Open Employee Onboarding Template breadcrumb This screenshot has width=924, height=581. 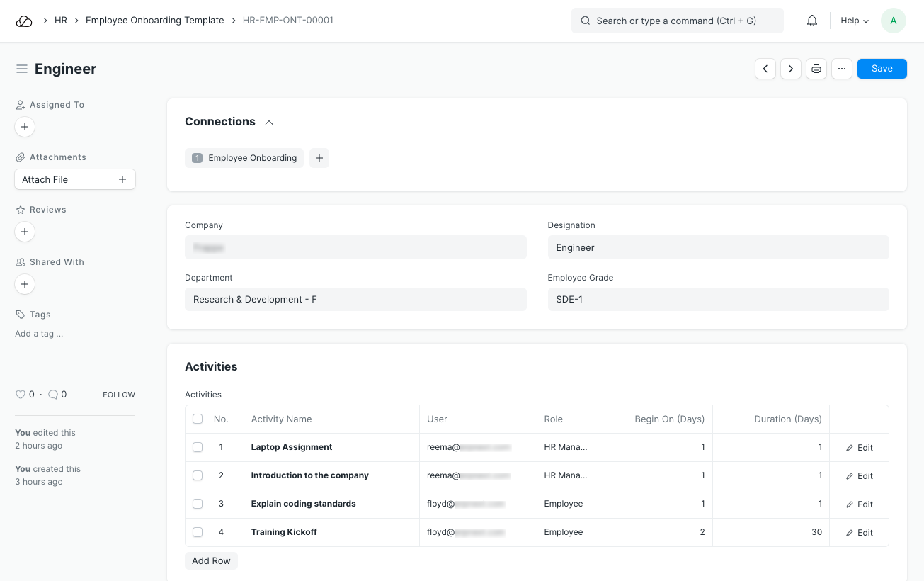[x=154, y=21]
